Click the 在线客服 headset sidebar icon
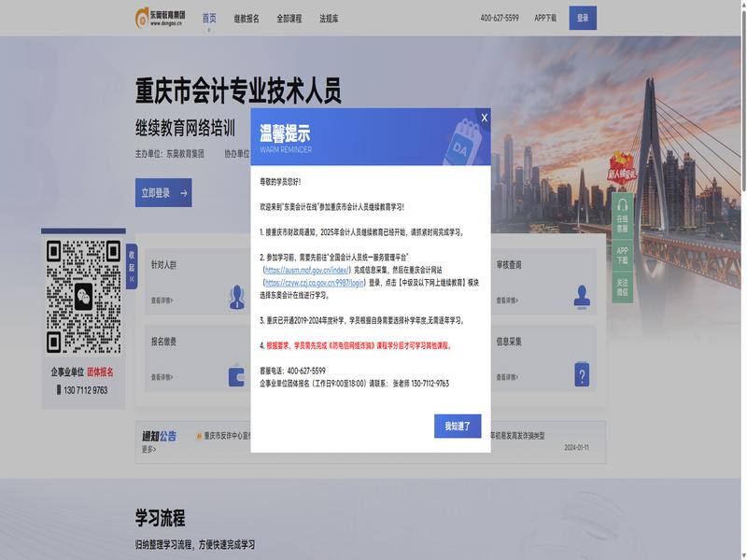Viewport: 747px width, 560px height. (622, 225)
